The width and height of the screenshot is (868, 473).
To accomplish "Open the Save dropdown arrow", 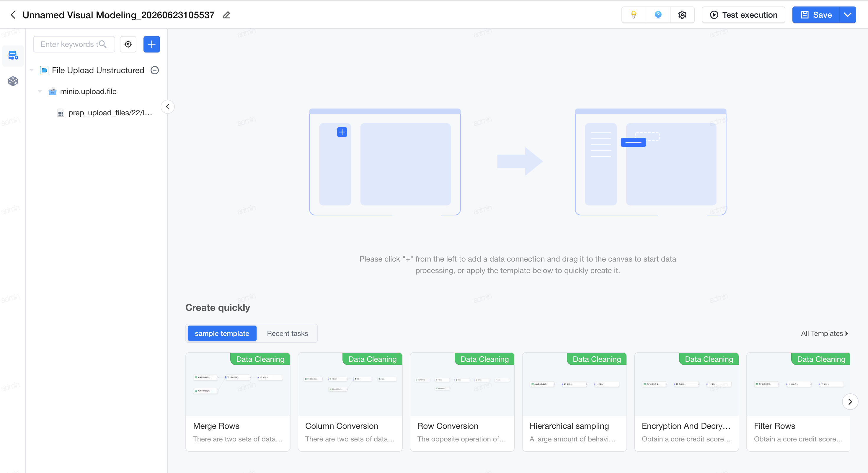I will 847,15.
